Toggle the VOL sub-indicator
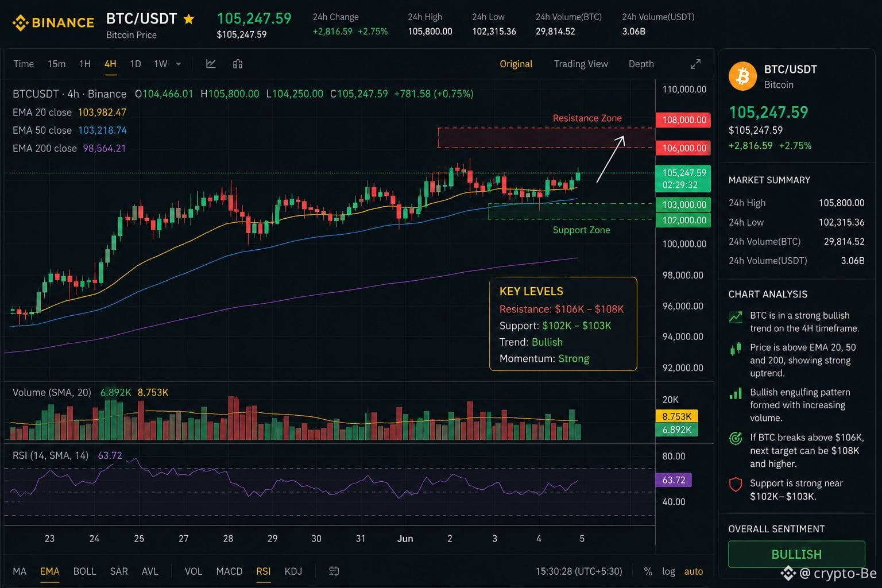Image resolution: width=882 pixels, height=588 pixels. [x=194, y=571]
